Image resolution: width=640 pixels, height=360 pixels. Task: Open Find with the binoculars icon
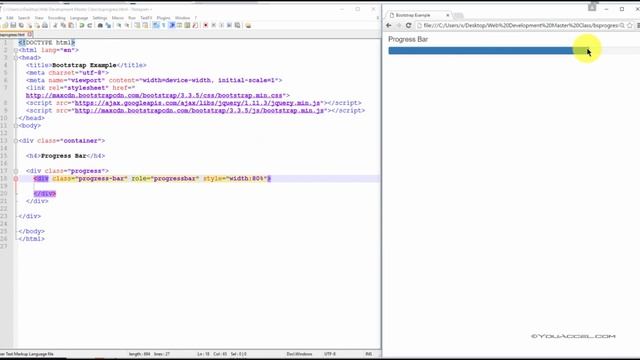(100, 25)
